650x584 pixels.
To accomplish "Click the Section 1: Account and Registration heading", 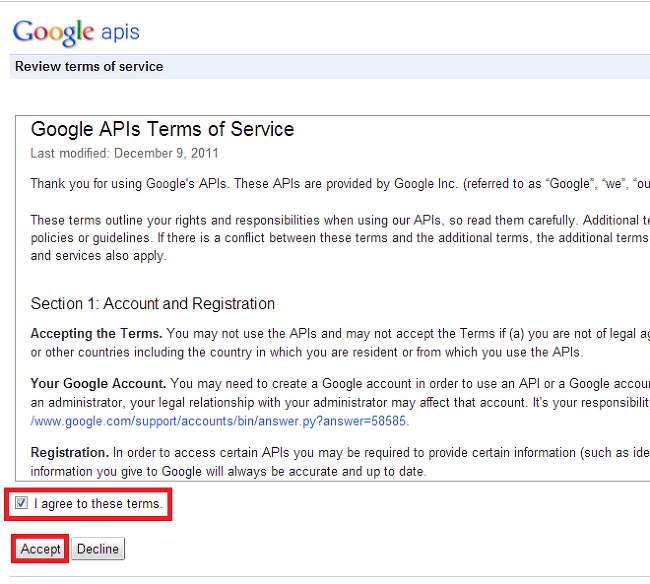I will click(153, 303).
